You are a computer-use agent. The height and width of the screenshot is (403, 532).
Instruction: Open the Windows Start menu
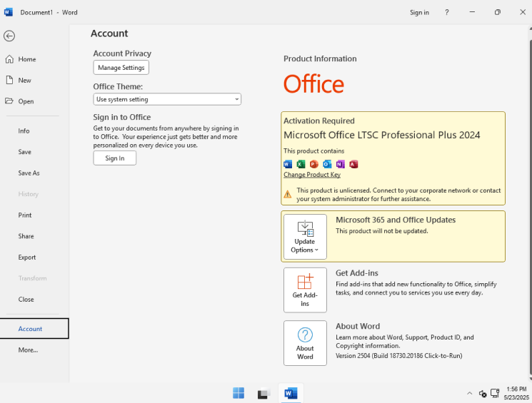239,393
